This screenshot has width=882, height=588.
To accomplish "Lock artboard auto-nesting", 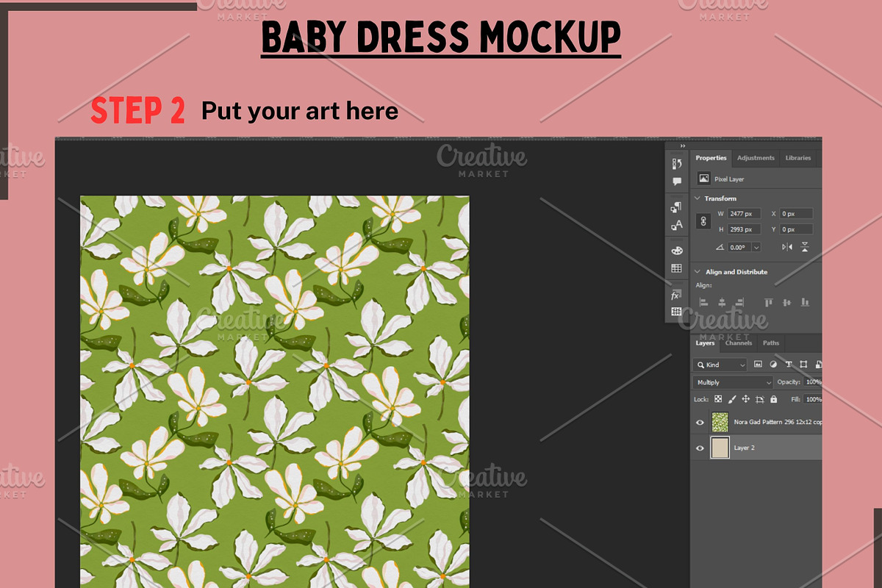I will 760,400.
